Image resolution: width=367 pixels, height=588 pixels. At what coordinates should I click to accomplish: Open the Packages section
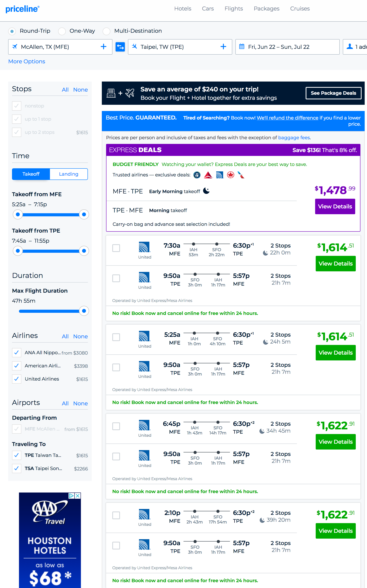click(x=267, y=9)
